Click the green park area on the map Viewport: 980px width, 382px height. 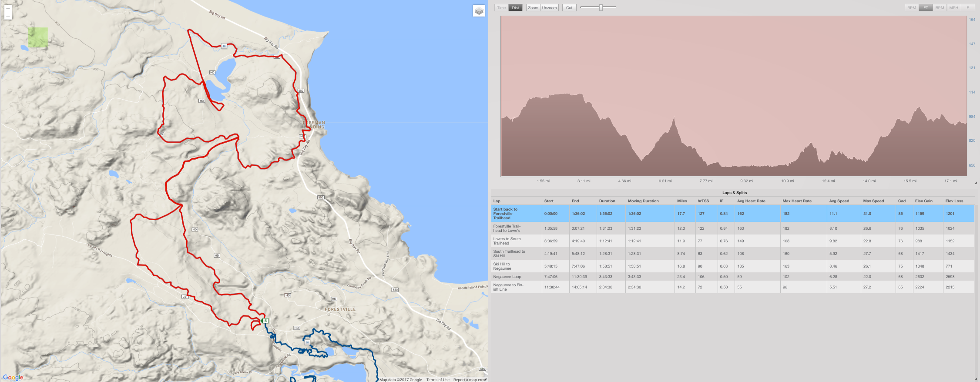38,37
